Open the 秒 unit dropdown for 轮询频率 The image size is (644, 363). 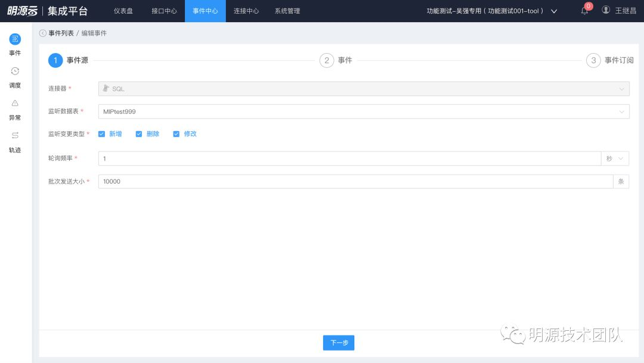pos(615,159)
